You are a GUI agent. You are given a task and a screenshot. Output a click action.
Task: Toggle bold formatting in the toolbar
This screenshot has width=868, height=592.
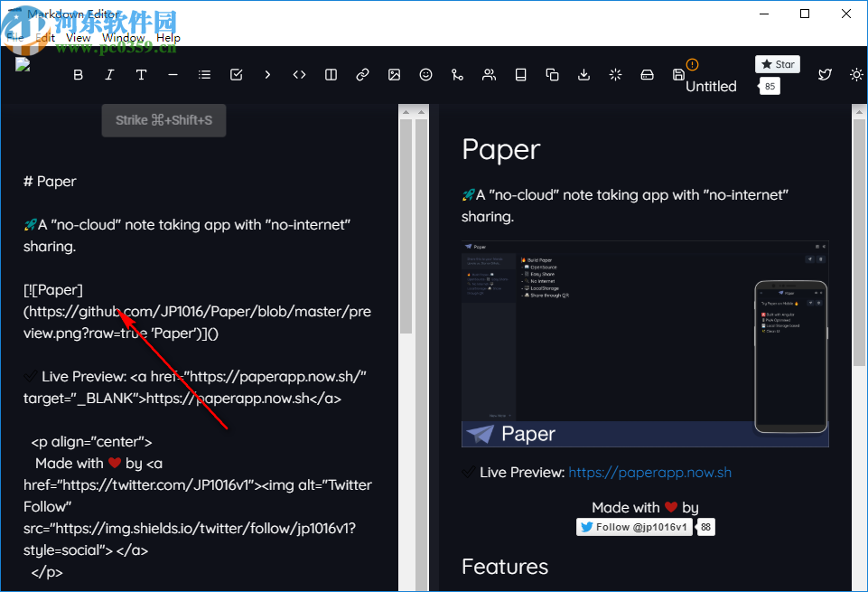(x=78, y=74)
